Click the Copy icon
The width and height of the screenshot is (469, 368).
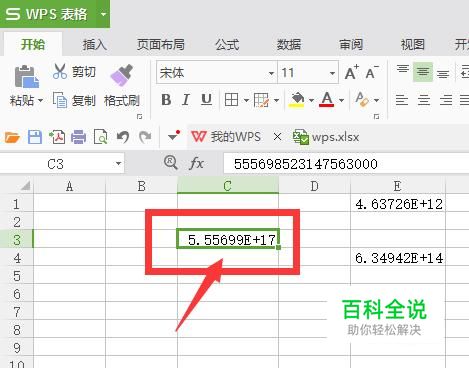click(60, 100)
